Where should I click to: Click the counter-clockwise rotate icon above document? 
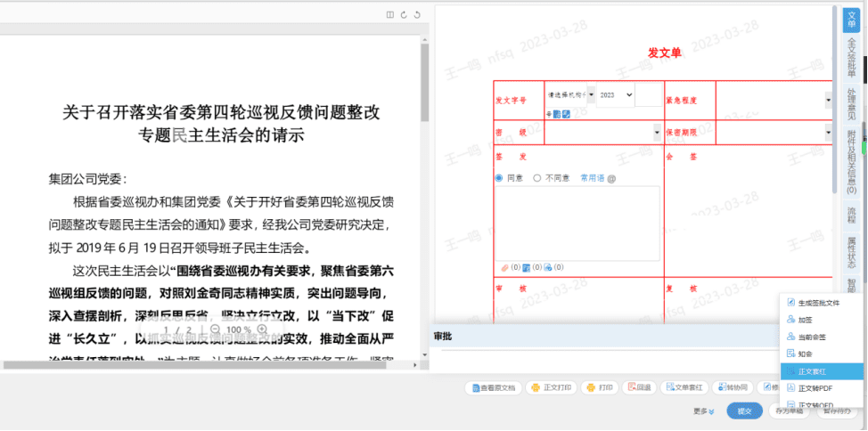tap(417, 15)
